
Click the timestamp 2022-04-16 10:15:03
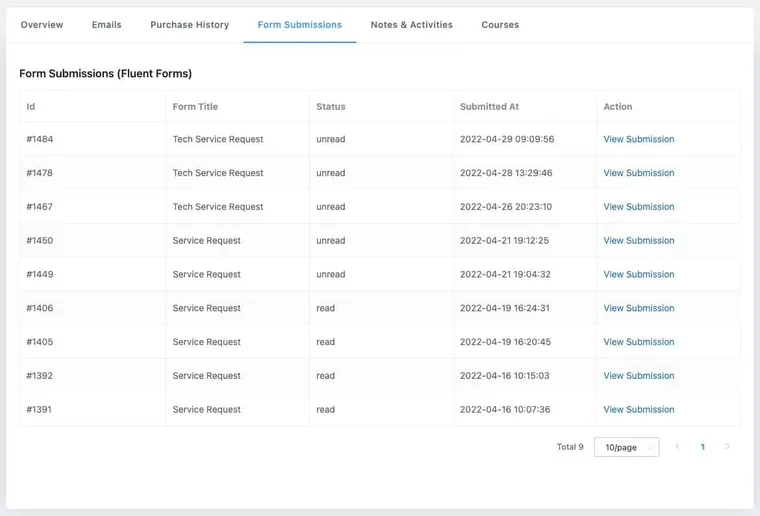point(505,376)
